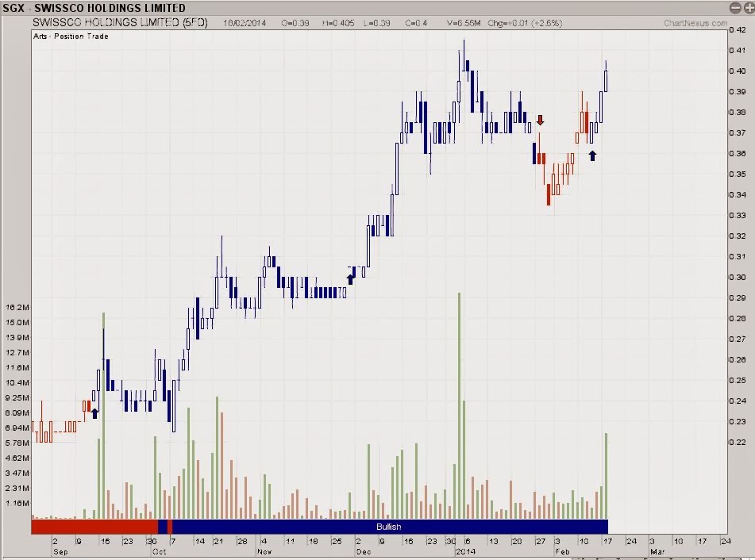The width and height of the screenshot is (755, 560).
Task: Click the 'Feb' month label
Action: tap(562, 552)
